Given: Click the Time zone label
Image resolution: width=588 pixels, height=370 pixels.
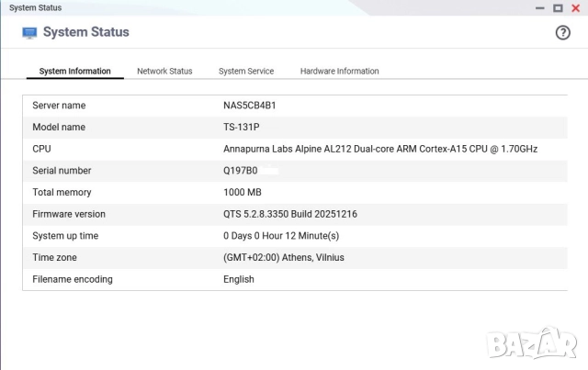Looking at the screenshot, I should 54,258.
